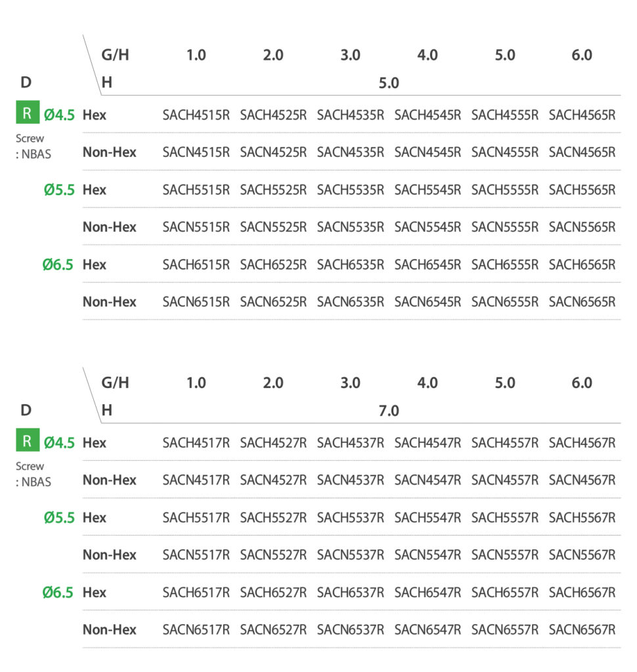
Task: Select product code SACH5535R
Action: (350, 190)
